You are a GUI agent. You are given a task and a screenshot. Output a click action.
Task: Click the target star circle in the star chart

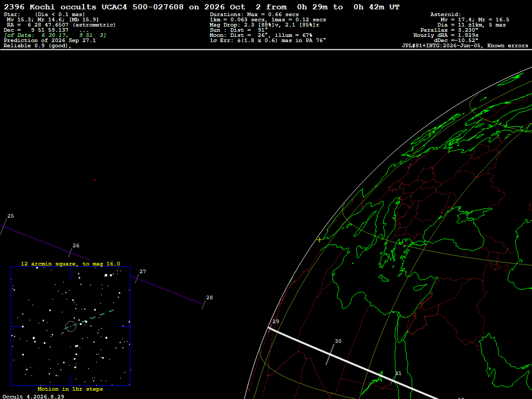pos(71,326)
